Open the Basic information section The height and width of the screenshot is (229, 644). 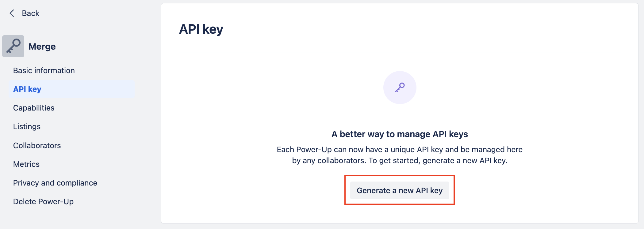click(44, 70)
